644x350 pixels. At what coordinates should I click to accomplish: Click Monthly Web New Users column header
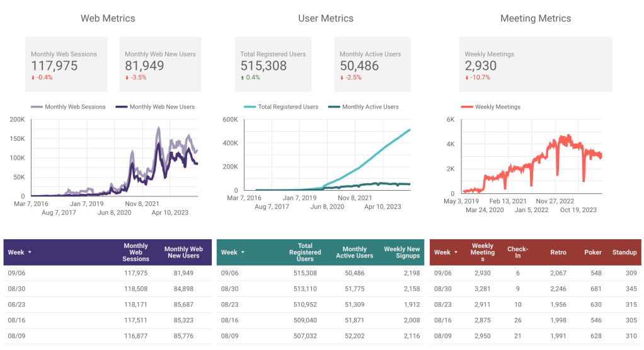183,252
